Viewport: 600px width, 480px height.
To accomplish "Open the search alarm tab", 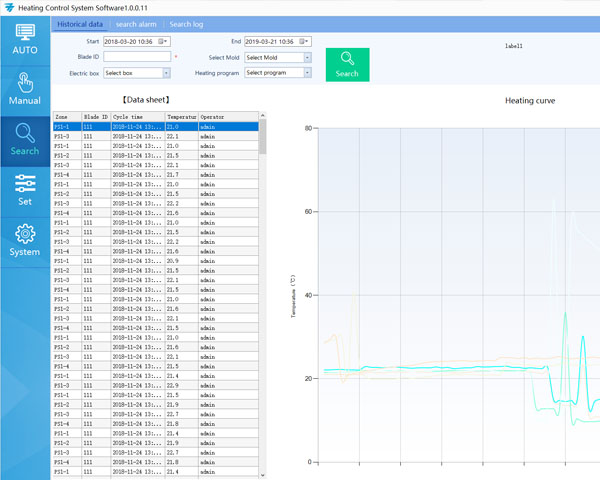I will pos(136,23).
